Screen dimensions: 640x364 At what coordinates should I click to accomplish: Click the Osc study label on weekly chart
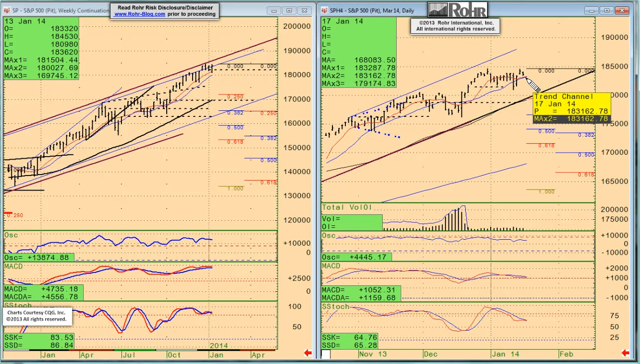[10, 235]
